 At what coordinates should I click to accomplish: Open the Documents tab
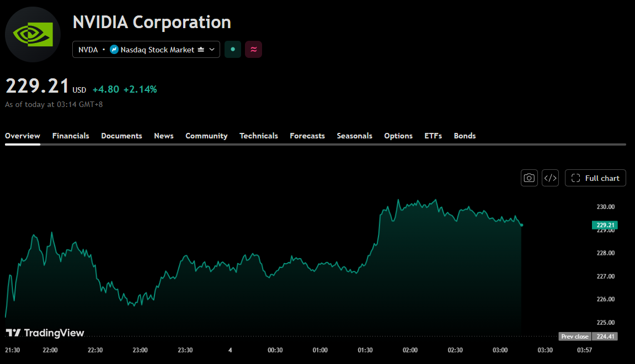pos(121,136)
